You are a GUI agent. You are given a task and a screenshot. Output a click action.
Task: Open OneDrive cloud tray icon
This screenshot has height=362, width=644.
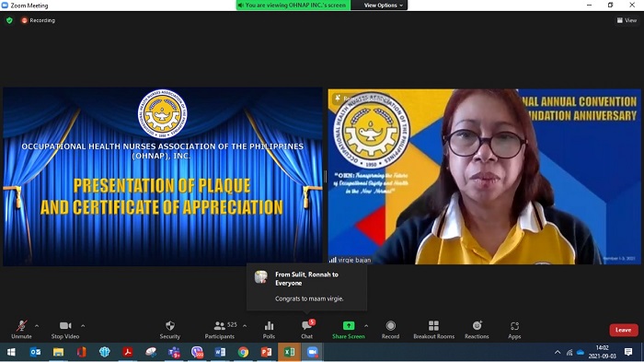click(x=581, y=353)
